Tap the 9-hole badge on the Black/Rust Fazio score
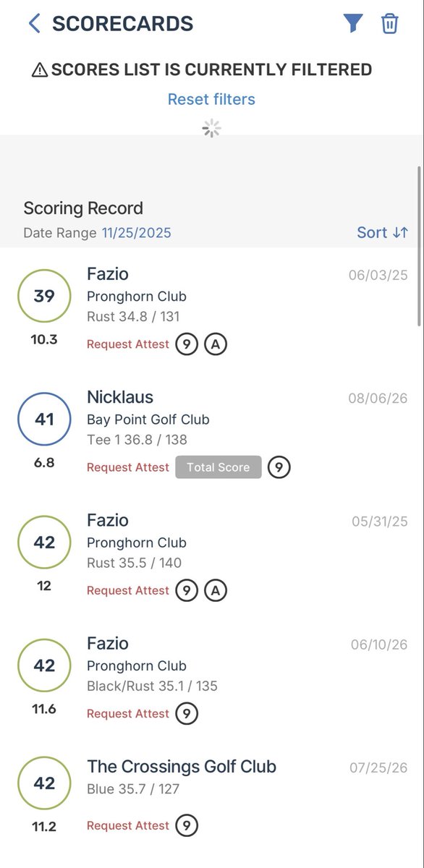424x868 pixels. [x=187, y=713]
